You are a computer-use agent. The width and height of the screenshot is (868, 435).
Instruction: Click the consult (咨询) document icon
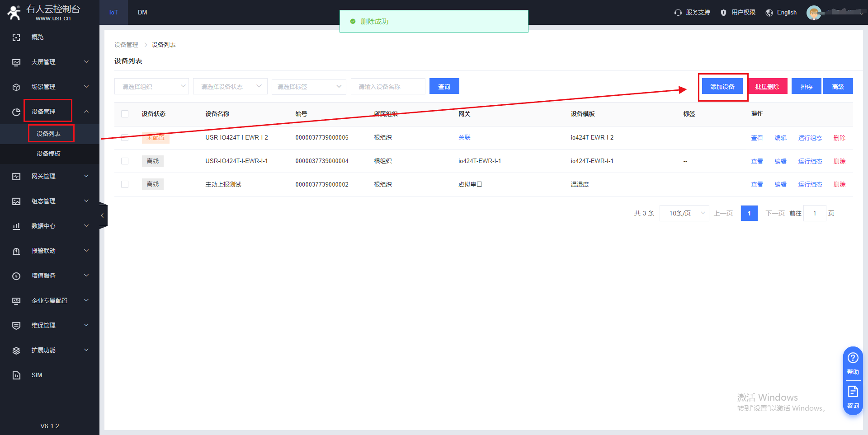click(x=853, y=392)
